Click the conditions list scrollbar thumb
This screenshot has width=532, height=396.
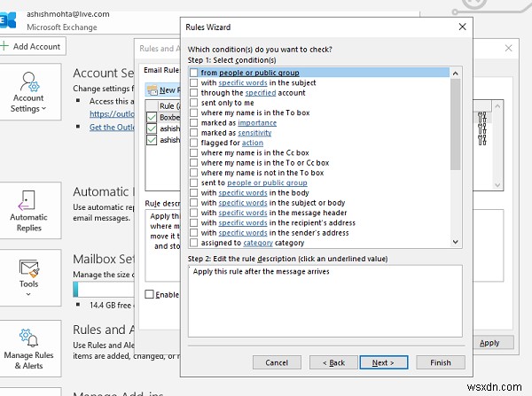[456, 124]
